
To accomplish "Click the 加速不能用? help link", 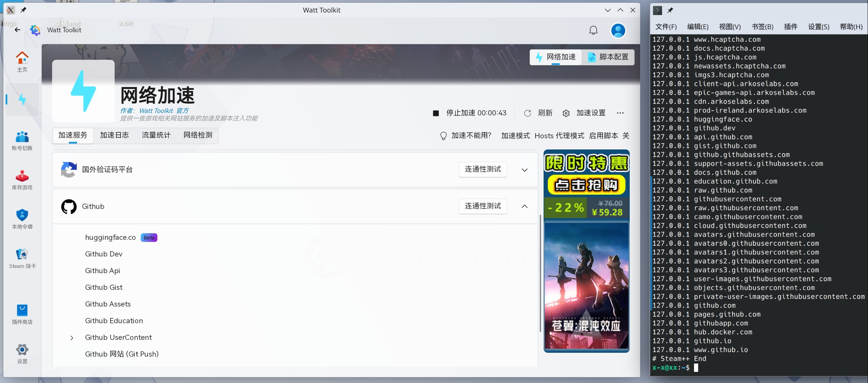I will [x=471, y=136].
